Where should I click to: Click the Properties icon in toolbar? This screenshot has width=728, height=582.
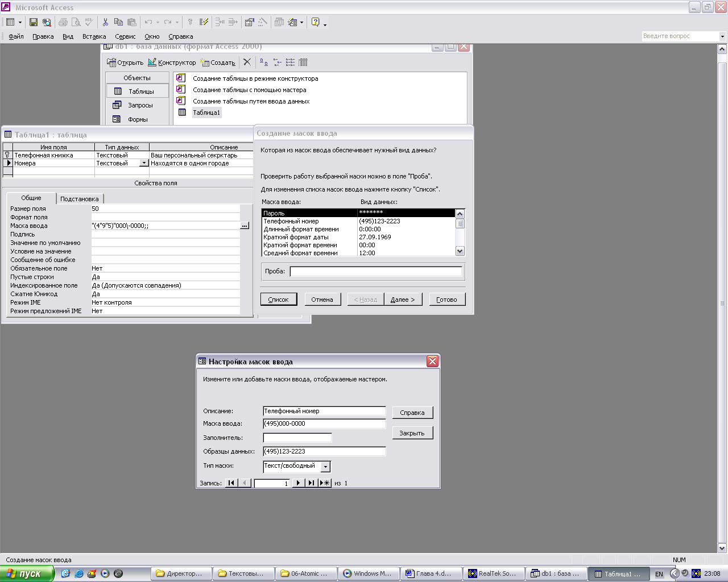(x=249, y=22)
